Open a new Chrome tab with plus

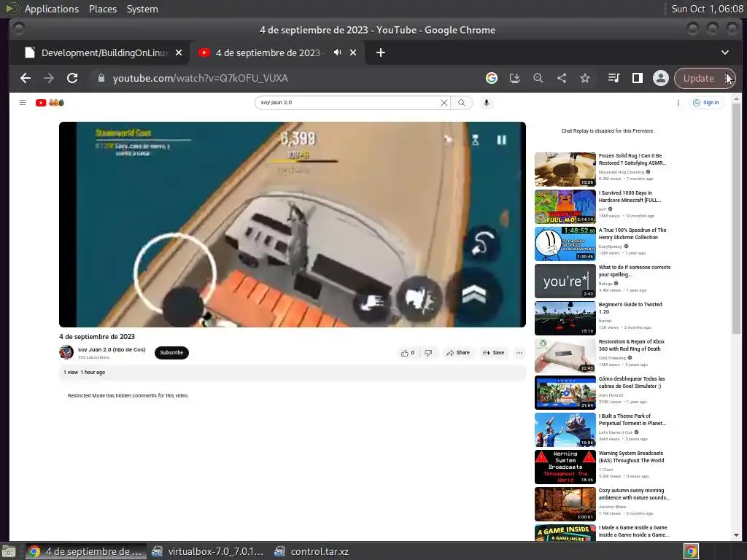pyautogui.click(x=381, y=52)
